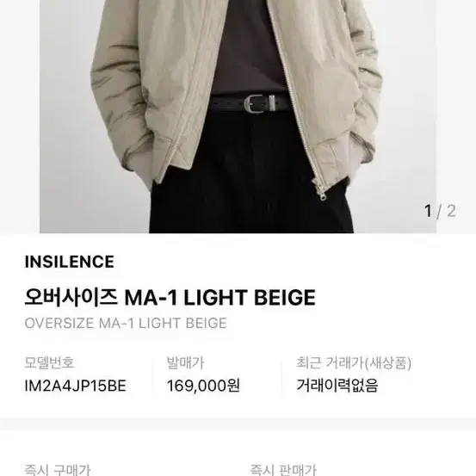Click the brown inner shirt in photo
The width and height of the screenshot is (476, 476).
(x=247, y=46)
